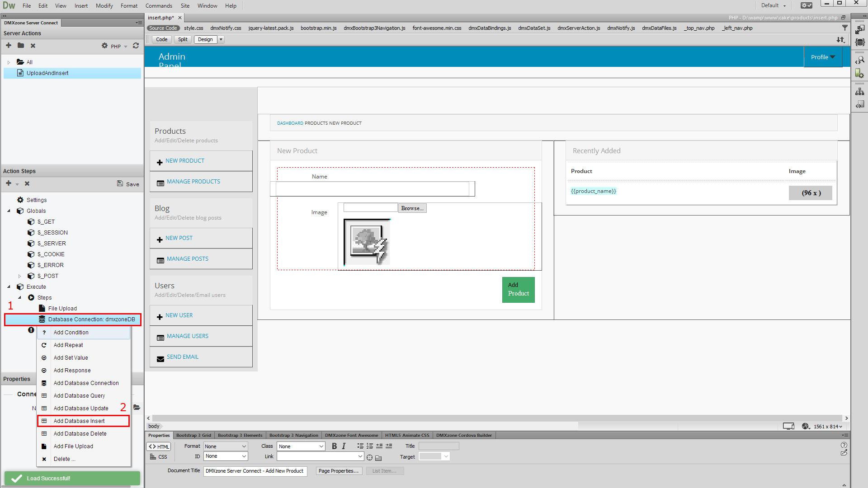The height and width of the screenshot is (488, 868).
Task: Open the code search panel icon
Action: pos(860,60)
